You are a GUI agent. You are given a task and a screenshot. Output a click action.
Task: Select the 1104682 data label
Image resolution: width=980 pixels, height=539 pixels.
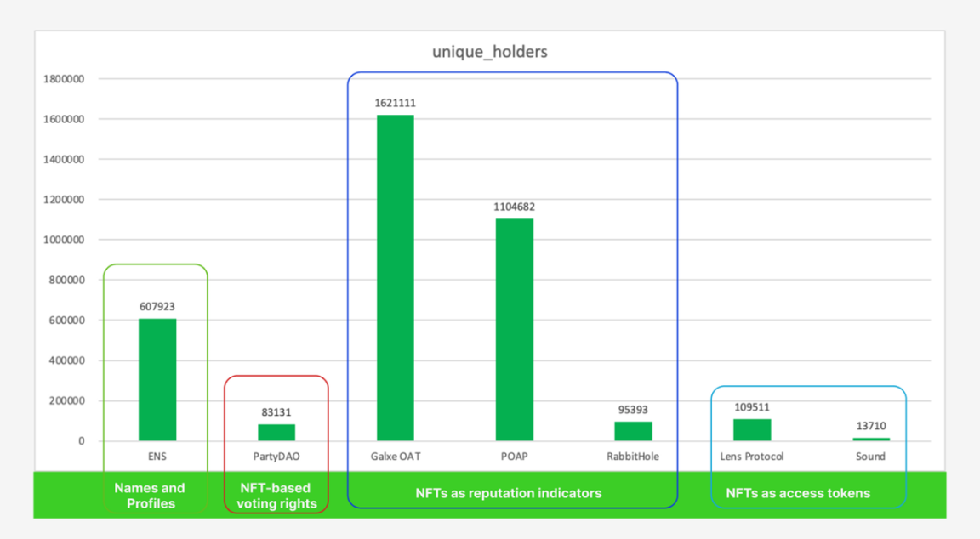514,207
